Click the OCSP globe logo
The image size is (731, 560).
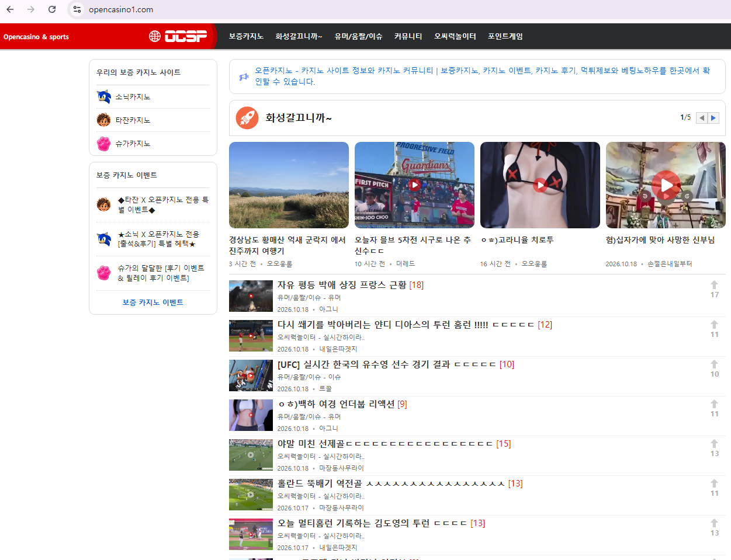tap(178, 36)
